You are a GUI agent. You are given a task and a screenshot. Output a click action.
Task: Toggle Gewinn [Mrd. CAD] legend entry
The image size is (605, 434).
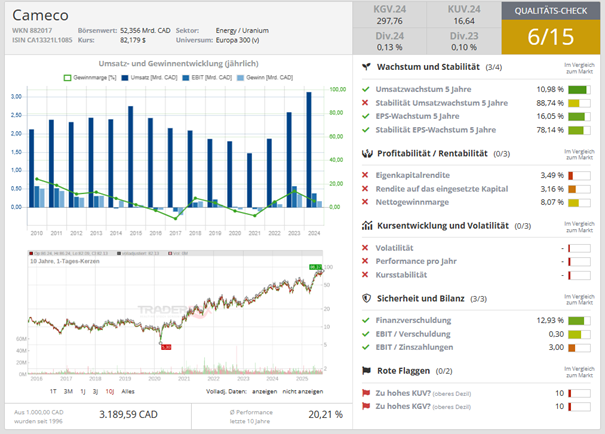pos(265,78)
